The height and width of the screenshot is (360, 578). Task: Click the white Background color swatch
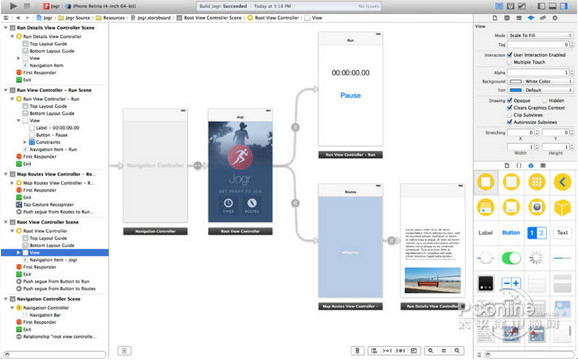pos(515,81)
